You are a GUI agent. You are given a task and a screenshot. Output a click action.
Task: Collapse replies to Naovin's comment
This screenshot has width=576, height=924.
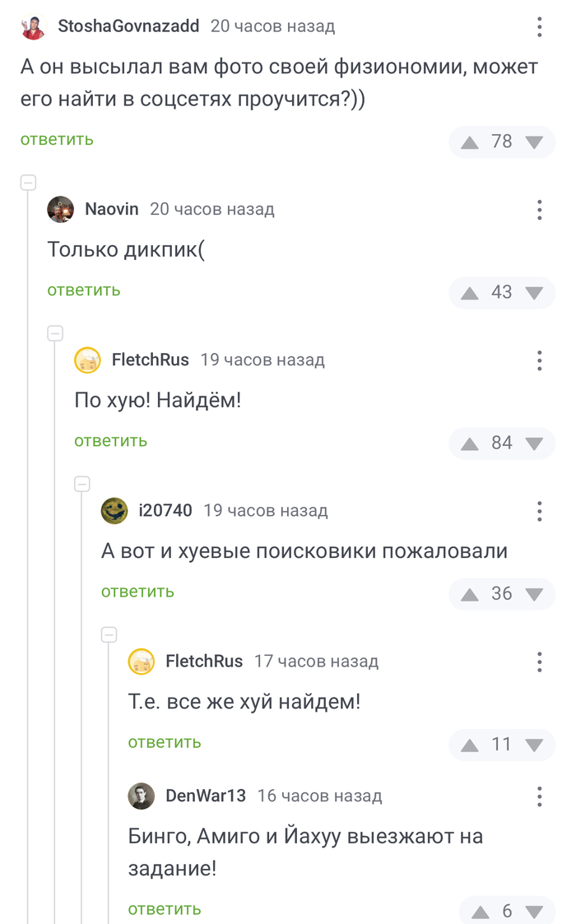pyautogui.click(x=55, y=333)
